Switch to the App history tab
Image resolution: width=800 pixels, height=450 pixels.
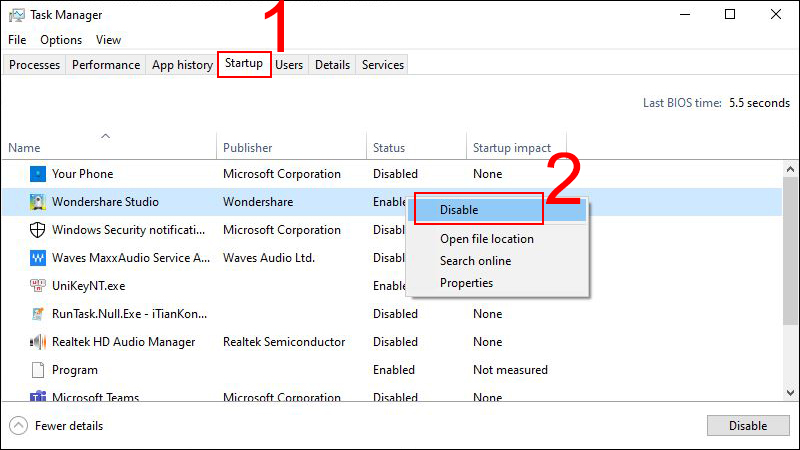point(182,65)
